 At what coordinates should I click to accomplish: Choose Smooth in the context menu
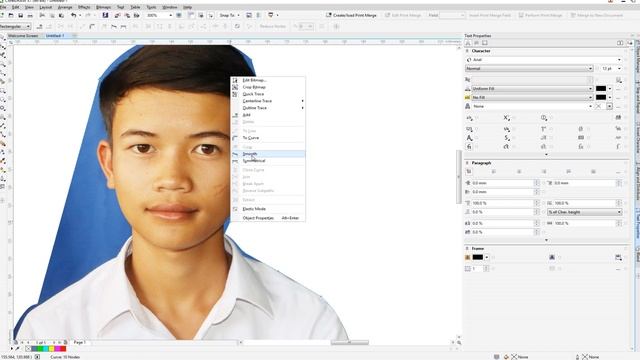267,154
